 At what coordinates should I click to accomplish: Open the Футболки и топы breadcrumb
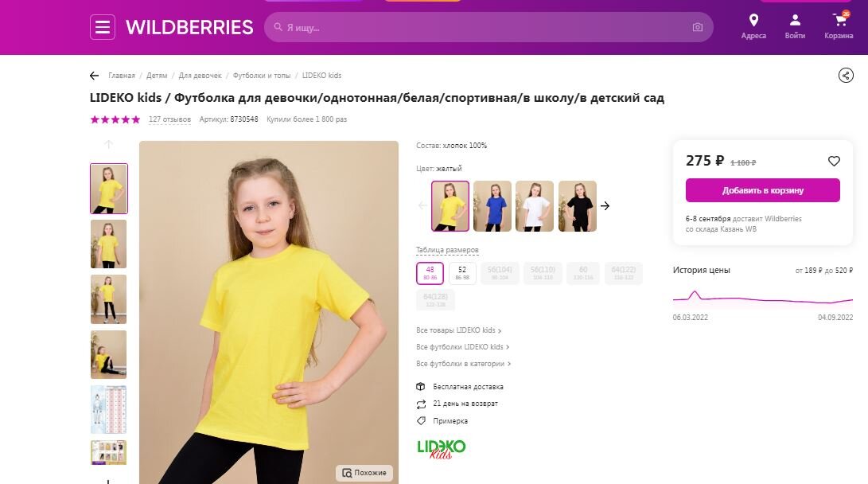point(261,76)
